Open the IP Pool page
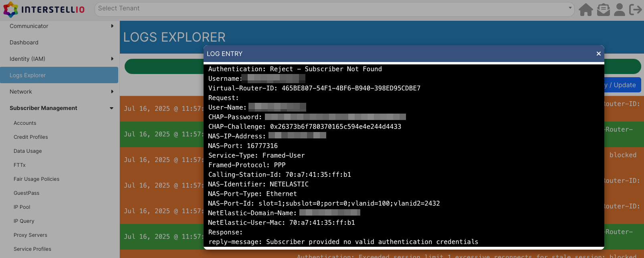 click(x=22, y=207)
